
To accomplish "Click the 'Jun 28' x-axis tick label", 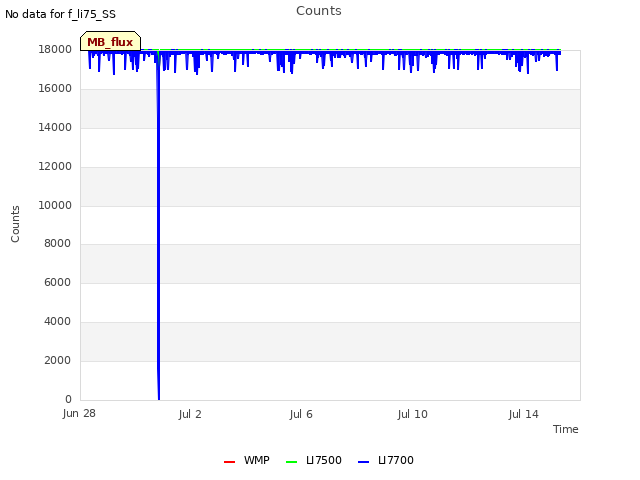I will tap(79, 413).
